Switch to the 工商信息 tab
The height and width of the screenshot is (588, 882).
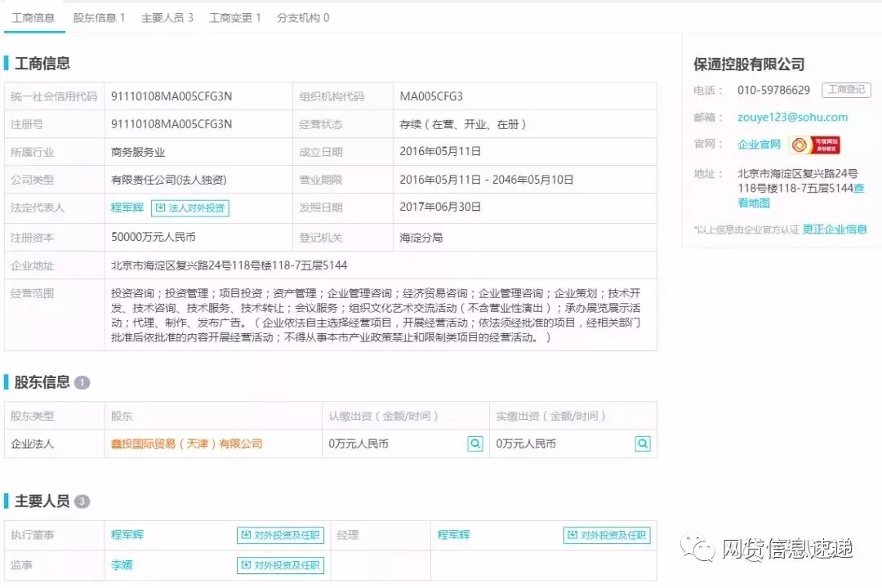coord(33,18)
